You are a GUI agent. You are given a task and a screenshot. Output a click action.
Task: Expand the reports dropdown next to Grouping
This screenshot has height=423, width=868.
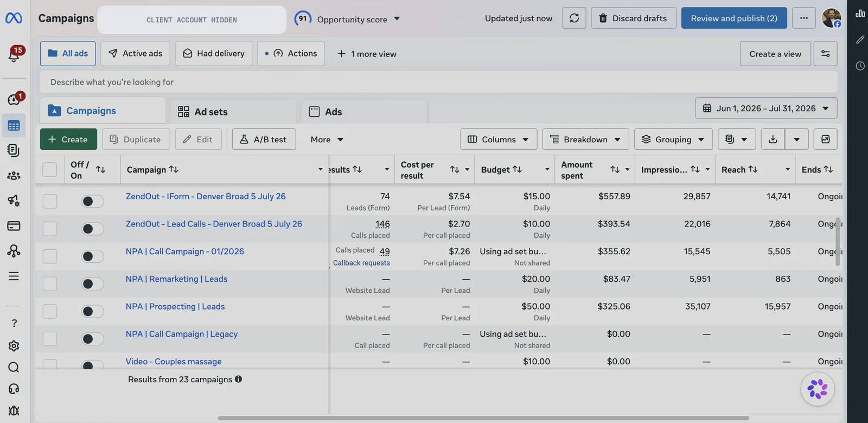(737, 140)
